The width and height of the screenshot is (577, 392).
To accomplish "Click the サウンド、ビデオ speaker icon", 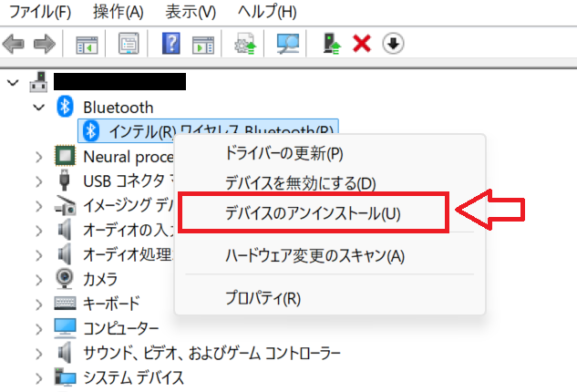I will tap(65, 352).
